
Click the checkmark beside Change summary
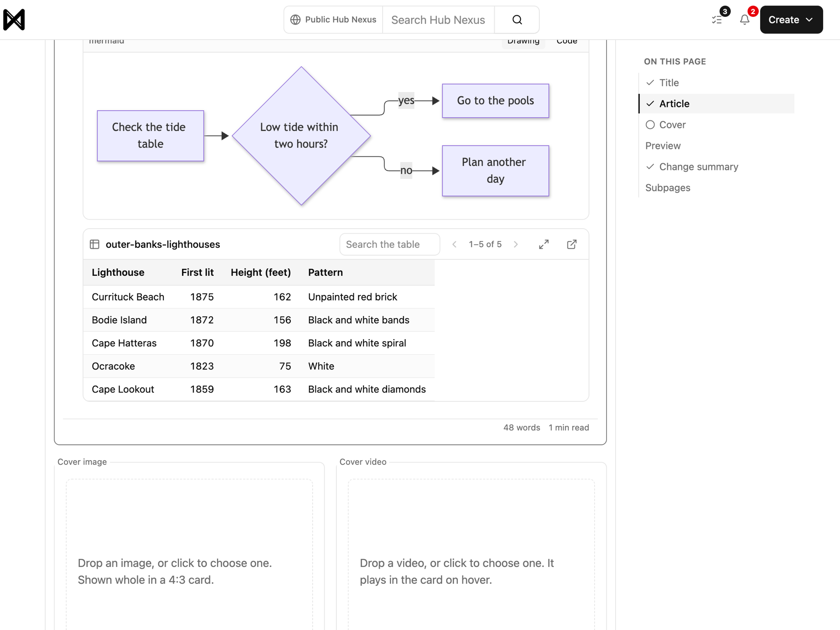tap(650, 167)
